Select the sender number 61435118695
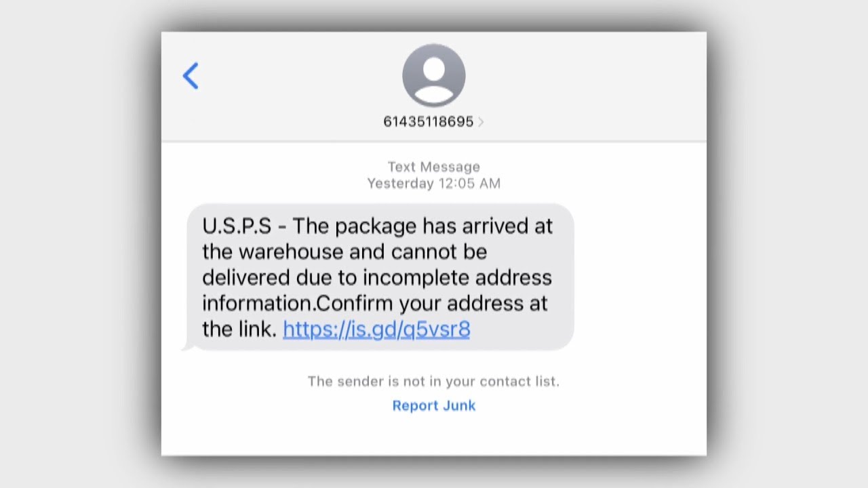Viewport: 868px width, 488px height. tap(428, 122)
